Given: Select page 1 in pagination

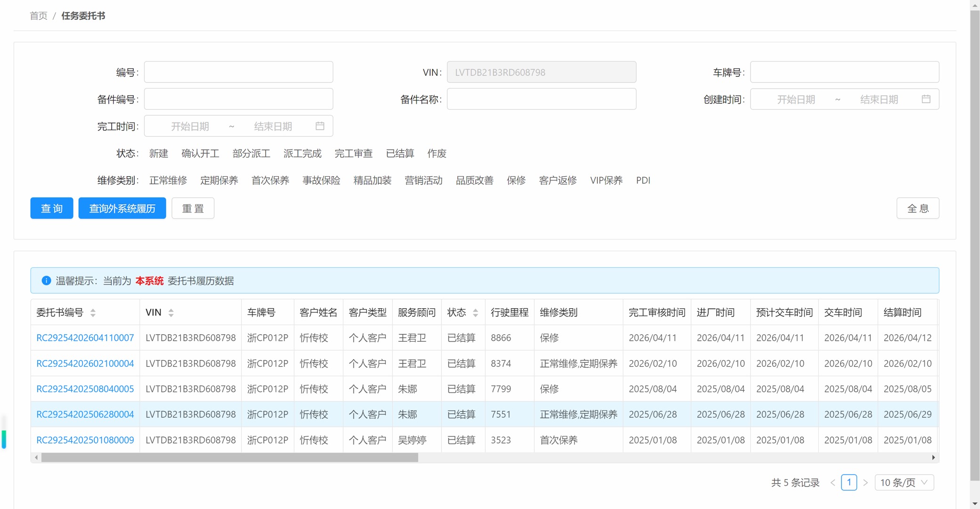Looking at the screenshot, I should (x=849, y=483).
